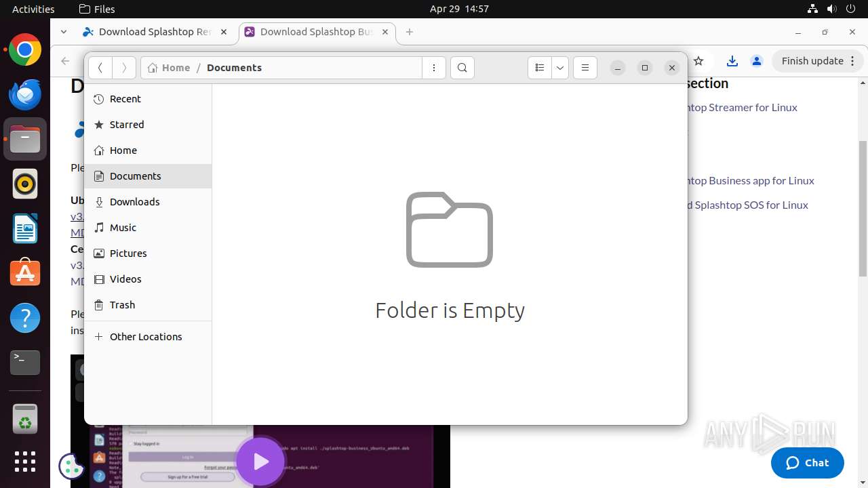Open Downloads folder from the sidebar
This screenshot has height=488, width=868.
[148, 202]
